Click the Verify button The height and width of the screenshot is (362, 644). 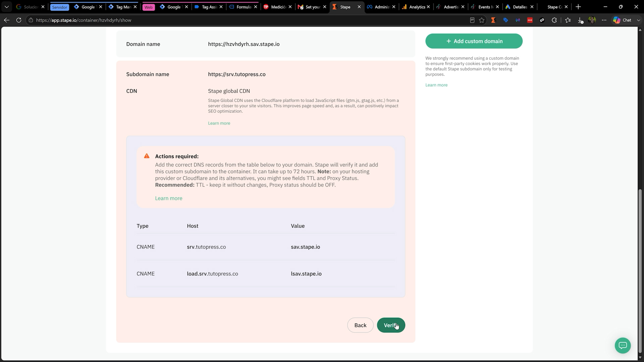click(x=391, y=325)
